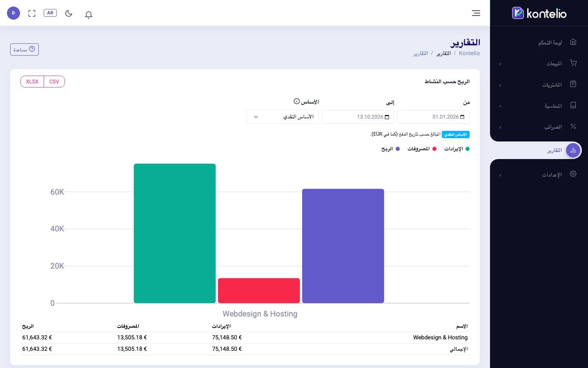Click the kontelio logo
The image size is (588, 368).
pos(539,13)
